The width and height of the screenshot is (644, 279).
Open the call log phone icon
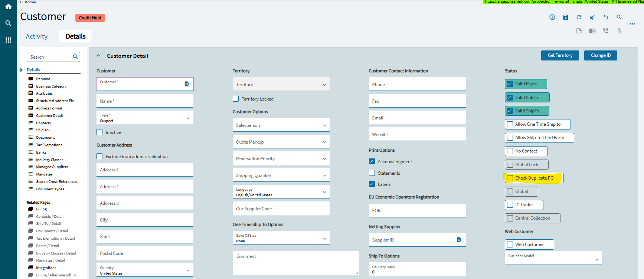tap(606, 31)
